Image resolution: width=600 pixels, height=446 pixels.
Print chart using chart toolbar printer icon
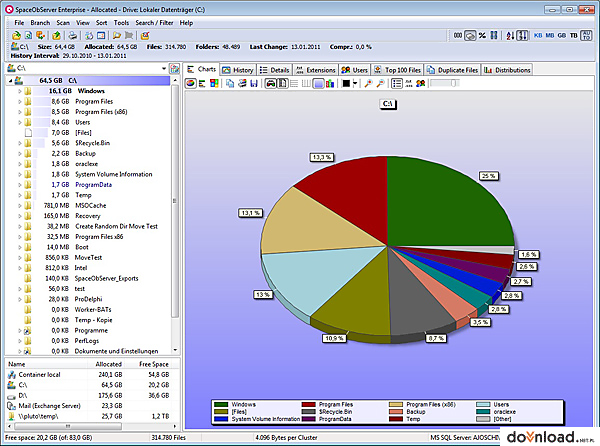click(242, 83)
